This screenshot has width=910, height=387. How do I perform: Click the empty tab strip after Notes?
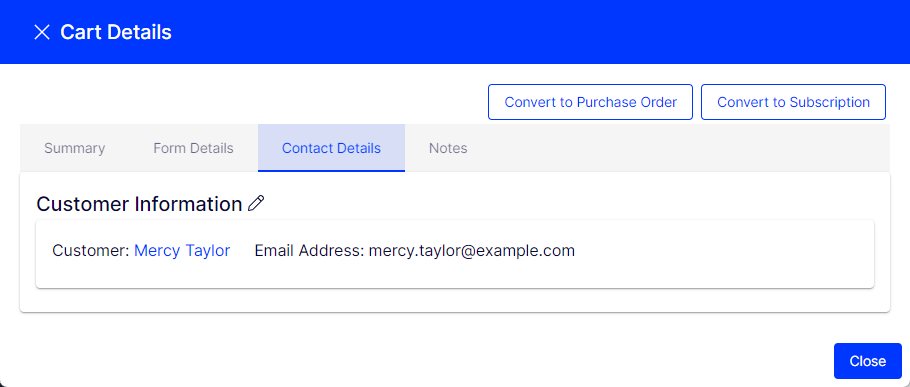(691, 148)
